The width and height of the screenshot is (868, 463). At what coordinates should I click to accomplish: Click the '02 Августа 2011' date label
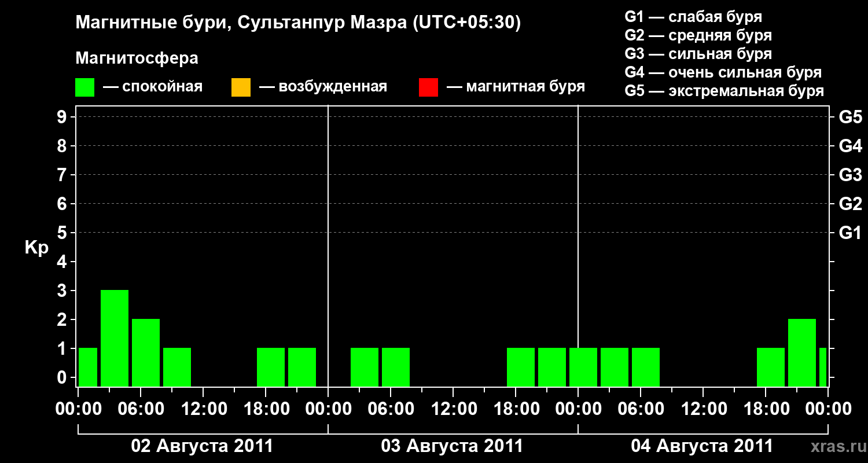click(x=202, y=446)
